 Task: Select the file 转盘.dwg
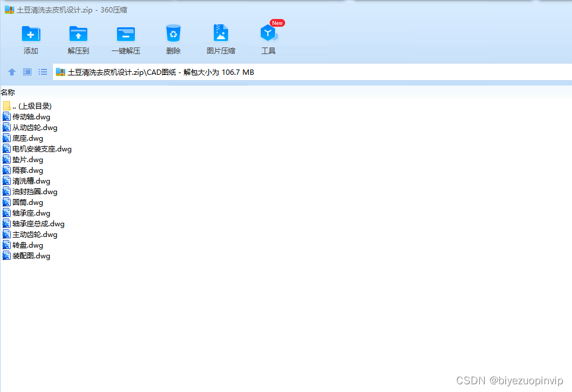[23, 245]
